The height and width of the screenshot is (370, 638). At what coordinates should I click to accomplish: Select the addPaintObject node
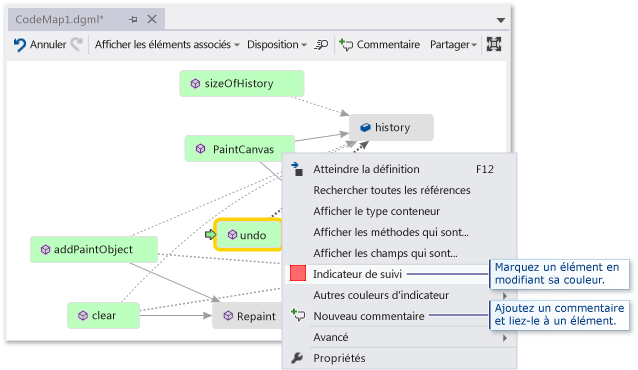94,250
